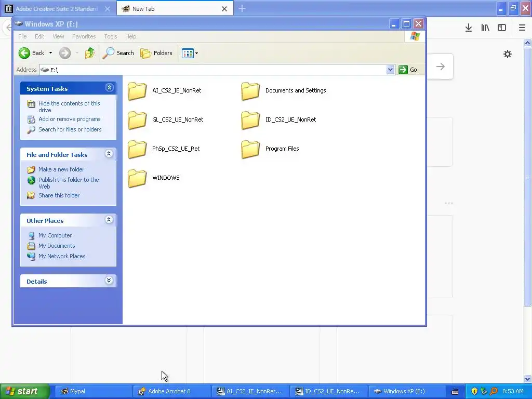Switch to Adobe Creative Suite 2 Standard tab

click(57, 9)
